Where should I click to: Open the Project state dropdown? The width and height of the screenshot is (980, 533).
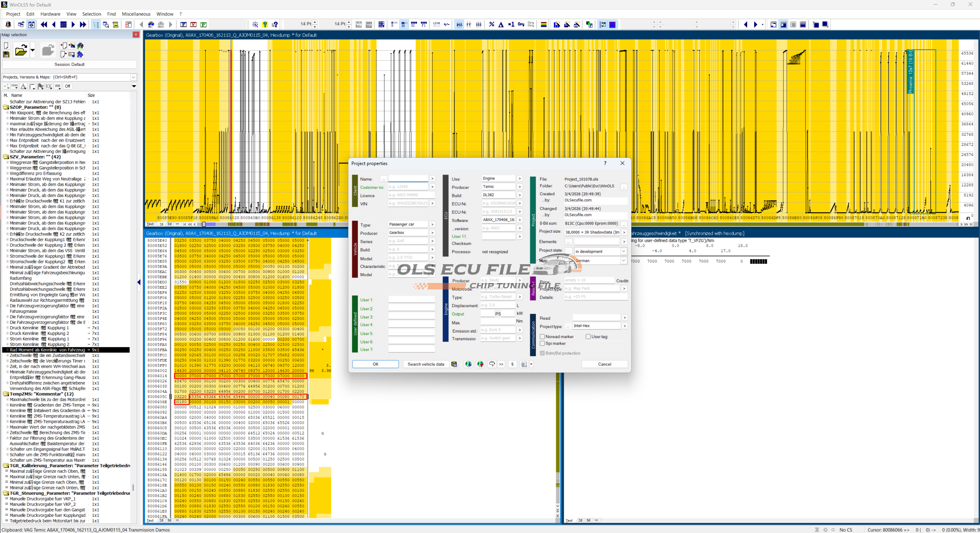(x=623, y=252)
